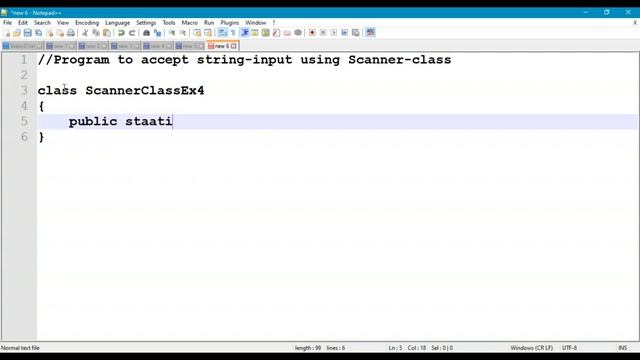Open the File menu

7,23
